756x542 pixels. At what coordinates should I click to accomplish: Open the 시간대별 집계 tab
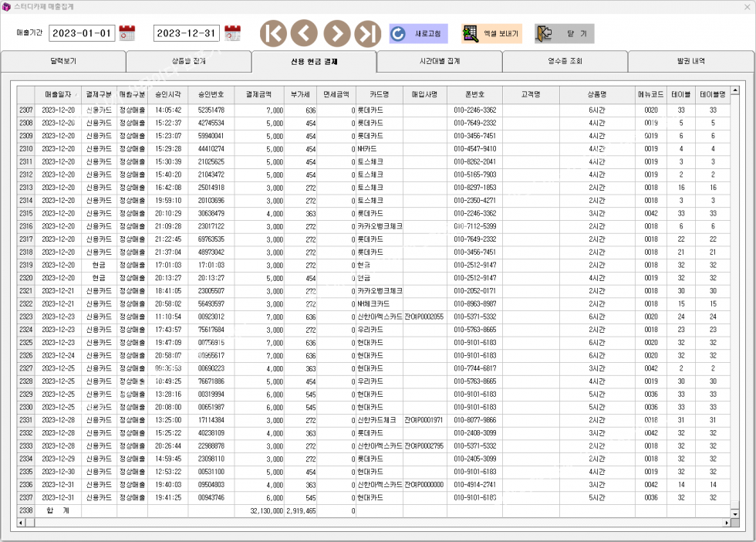(x=439, y=61)
